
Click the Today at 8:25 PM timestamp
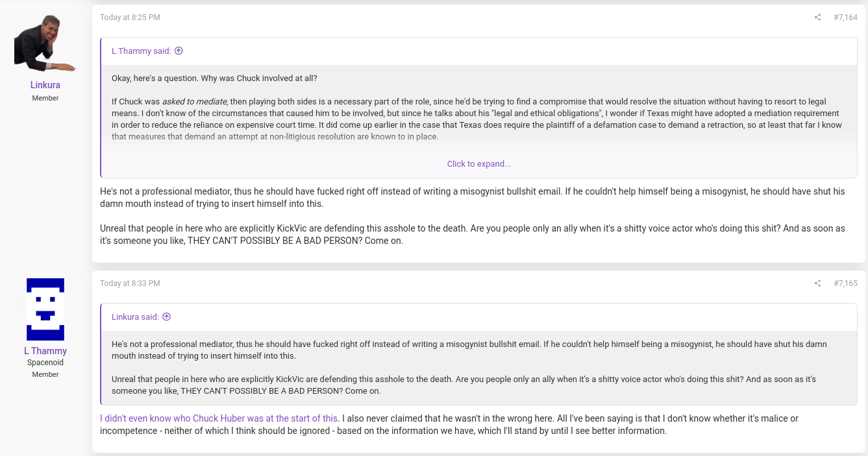130,18
